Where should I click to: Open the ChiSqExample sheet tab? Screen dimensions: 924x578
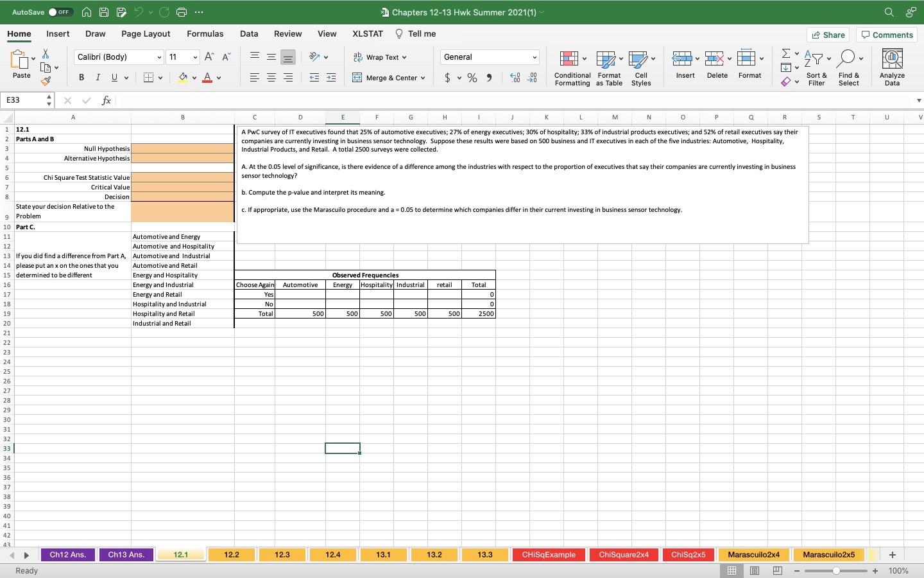pyautogui.click(x=549, y=555)
